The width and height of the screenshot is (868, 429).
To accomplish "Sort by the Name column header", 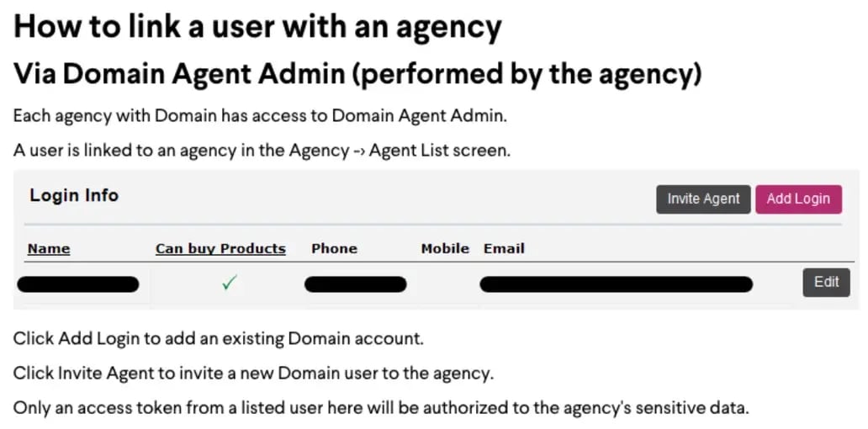I will pyautogui.click(x=49, y=249).
